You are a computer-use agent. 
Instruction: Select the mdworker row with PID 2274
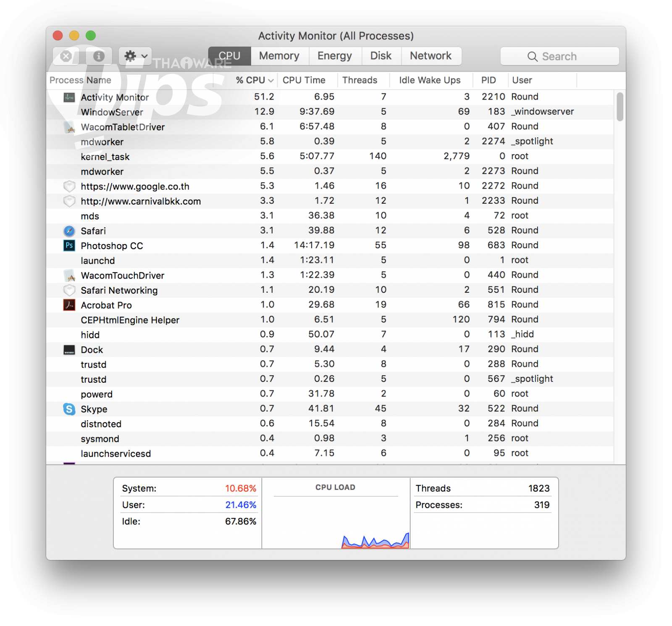(330, 142)
